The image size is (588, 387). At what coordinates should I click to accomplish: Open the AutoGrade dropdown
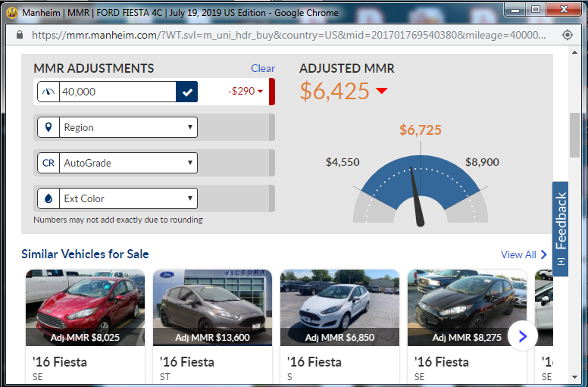(x=128, y=163)
